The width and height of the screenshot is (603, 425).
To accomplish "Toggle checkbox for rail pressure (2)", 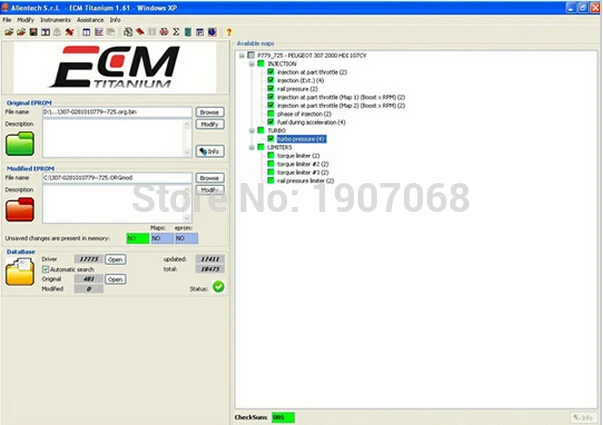I will pos(271,88).
